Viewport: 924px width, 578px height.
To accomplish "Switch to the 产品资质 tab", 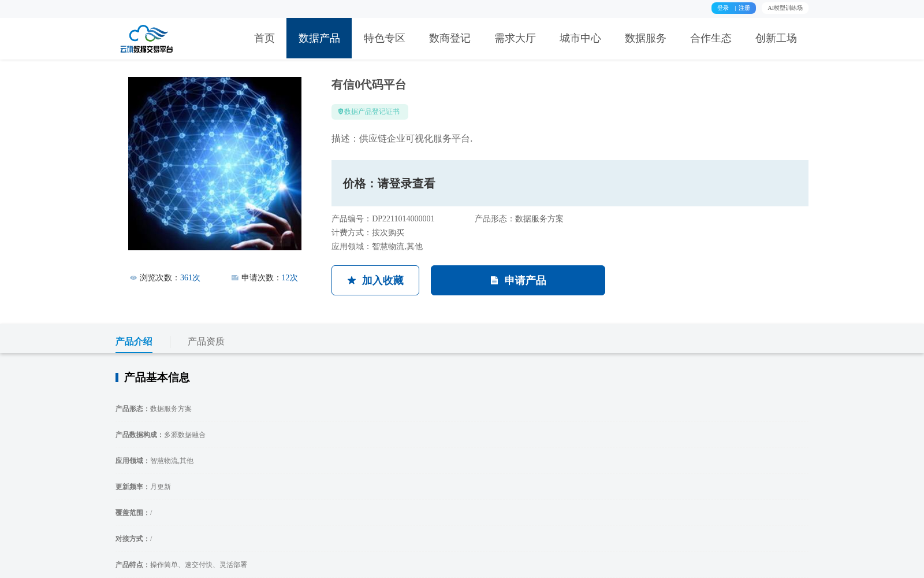I will (x=206, y=342).
